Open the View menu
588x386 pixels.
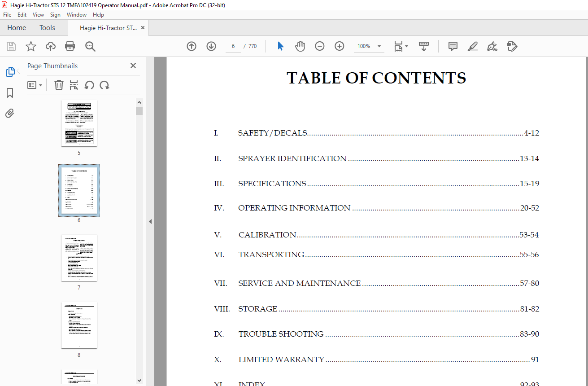38,15
